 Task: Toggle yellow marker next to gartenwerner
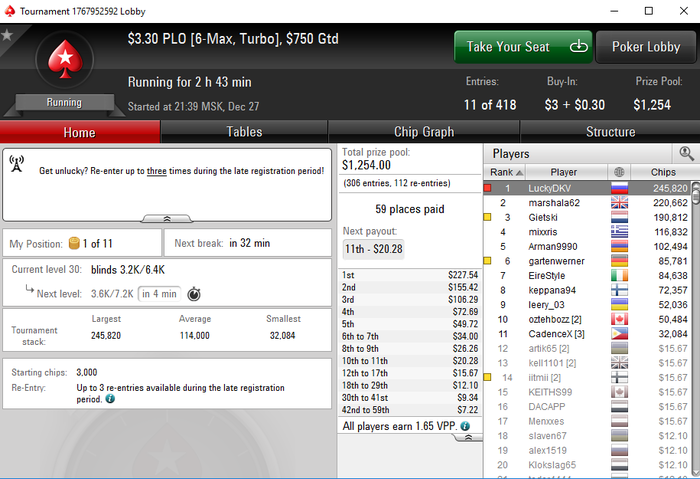pos(488,261)
